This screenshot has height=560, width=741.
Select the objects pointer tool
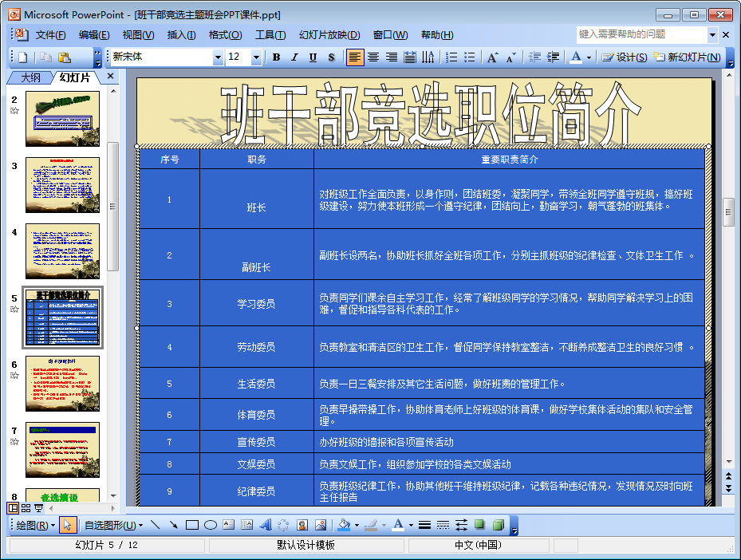tap(68, 525)
